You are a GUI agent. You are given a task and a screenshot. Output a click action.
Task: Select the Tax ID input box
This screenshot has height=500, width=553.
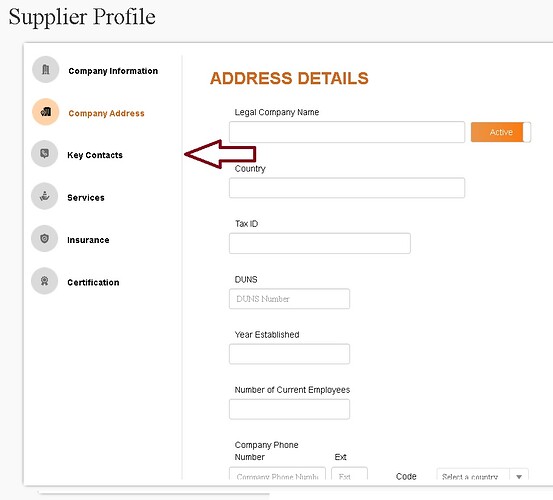point(320,243)
